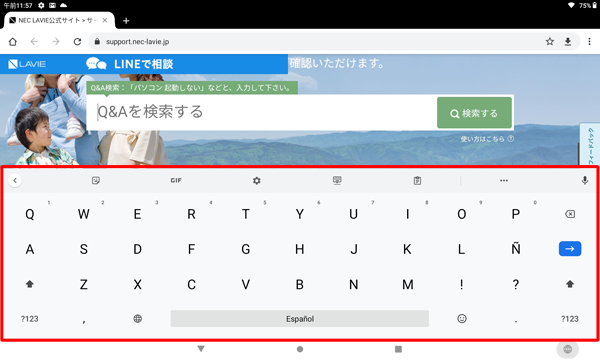Open a new tab with the plus icon

click(126, 21)
